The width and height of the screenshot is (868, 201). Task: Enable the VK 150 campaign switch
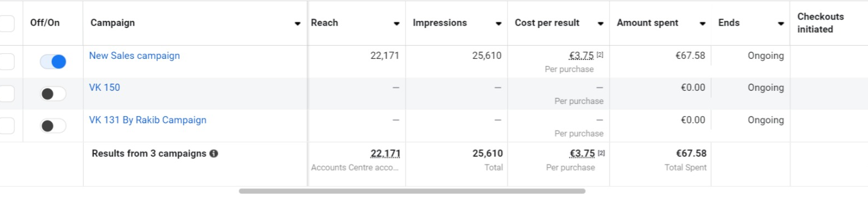tap(53, 94)
